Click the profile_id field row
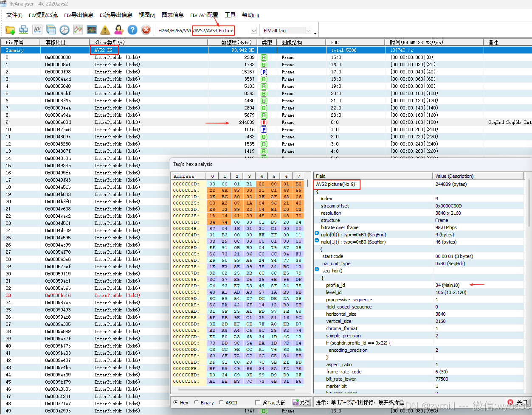This screenshot has width=532, height=415. coord(419,285)
